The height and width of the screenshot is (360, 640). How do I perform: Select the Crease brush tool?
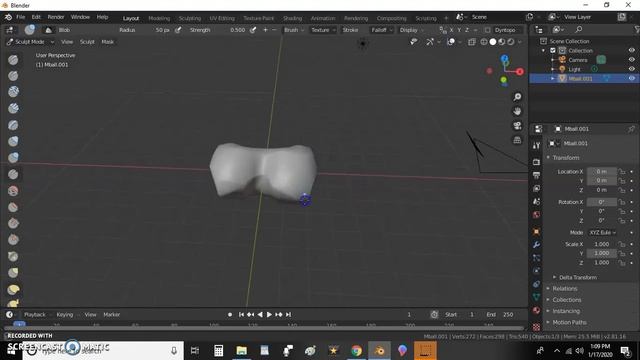coord(13,174)
